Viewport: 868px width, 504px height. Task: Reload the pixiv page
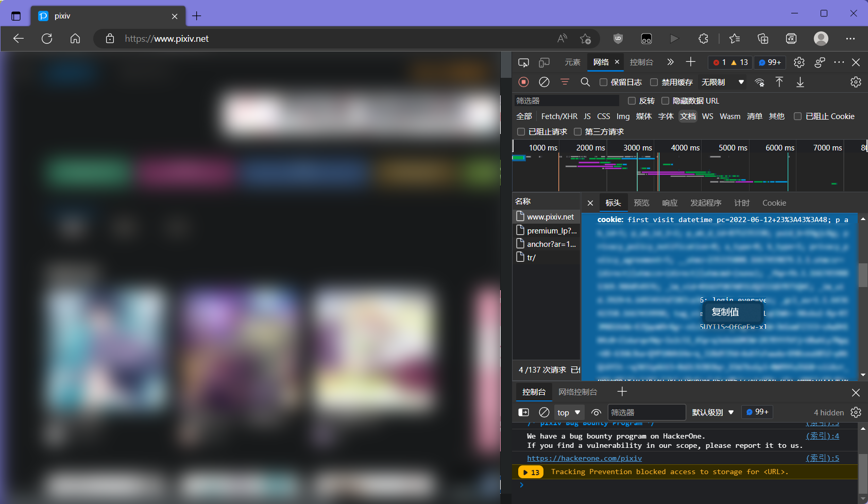(x=47, y=39)
